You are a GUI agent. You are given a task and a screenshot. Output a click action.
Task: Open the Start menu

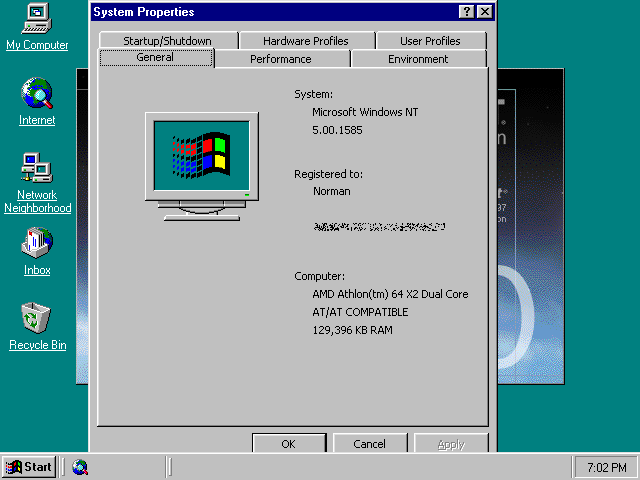point(29,467)
